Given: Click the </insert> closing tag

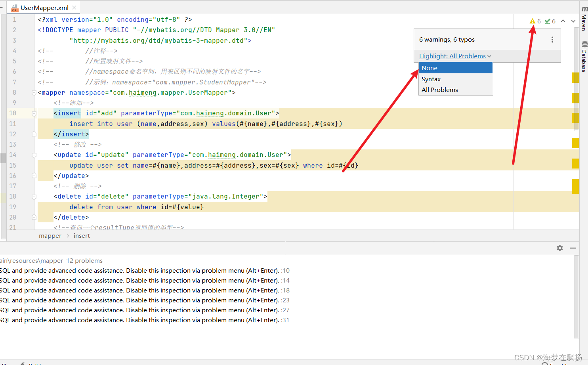Looking at the screenshot, I should click(x=71, y=134).
